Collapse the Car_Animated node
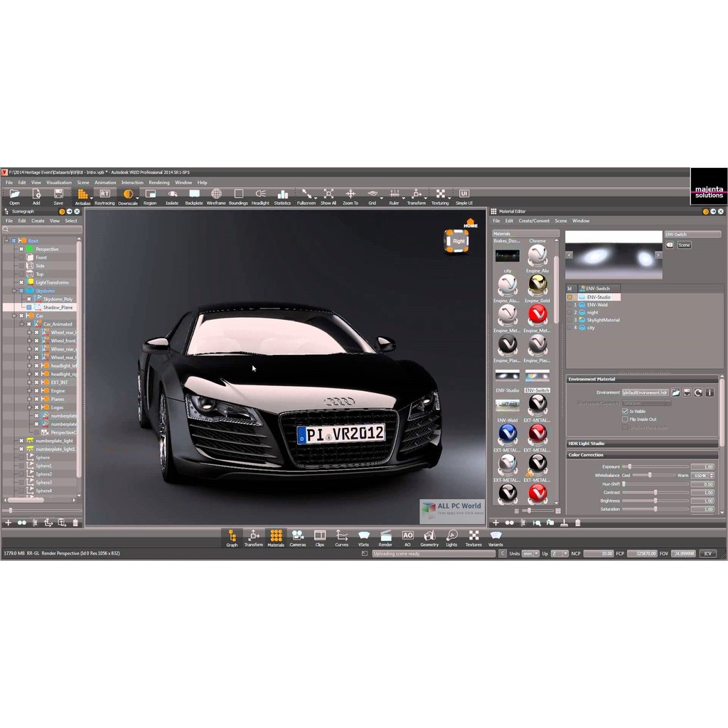 pyautogui.click(x=21, y=324)
